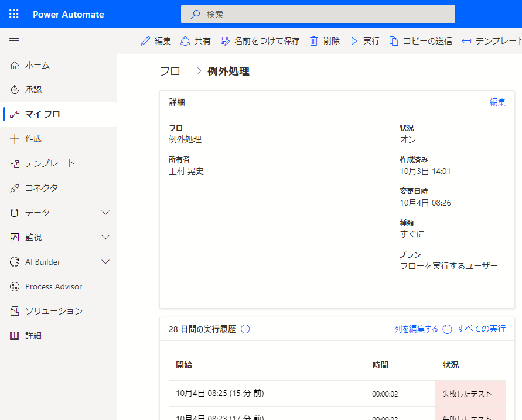Click the solutions icon in sidebar
The image size is (522, 420).
[15, 311]
